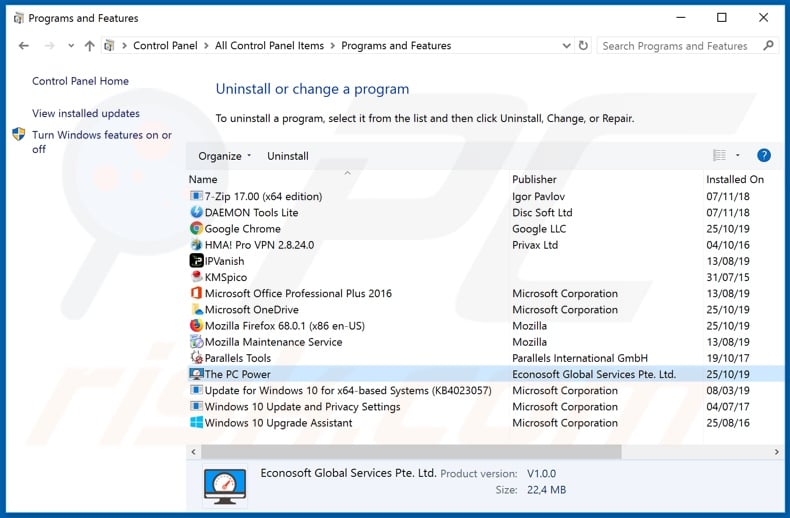Click the scroll left arrow
Screen dimensions: 790x518
point(193,452)
